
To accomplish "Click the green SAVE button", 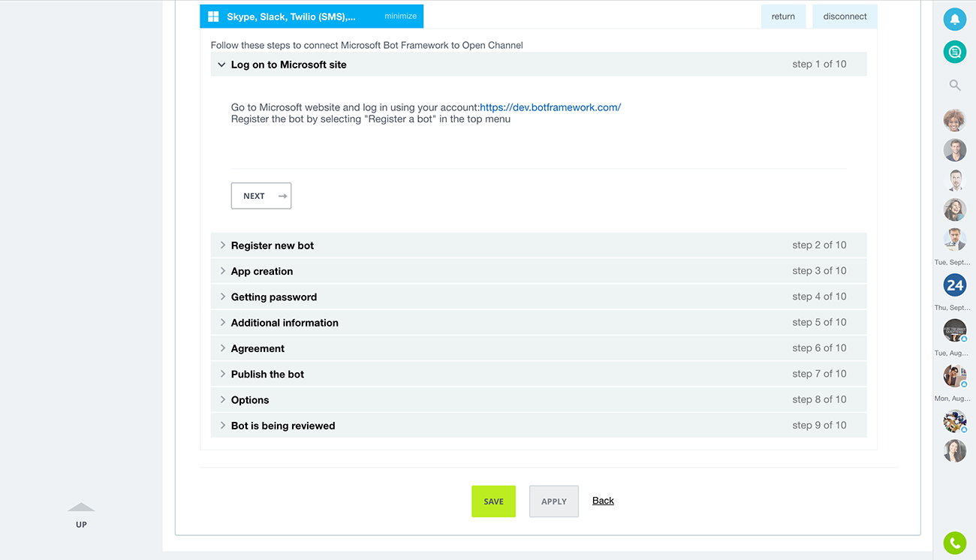I will point(493,501).
